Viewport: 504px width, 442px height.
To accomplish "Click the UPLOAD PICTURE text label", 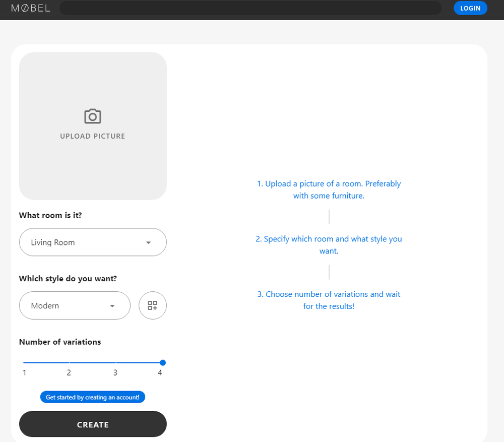I will click(x=92, y=136).
